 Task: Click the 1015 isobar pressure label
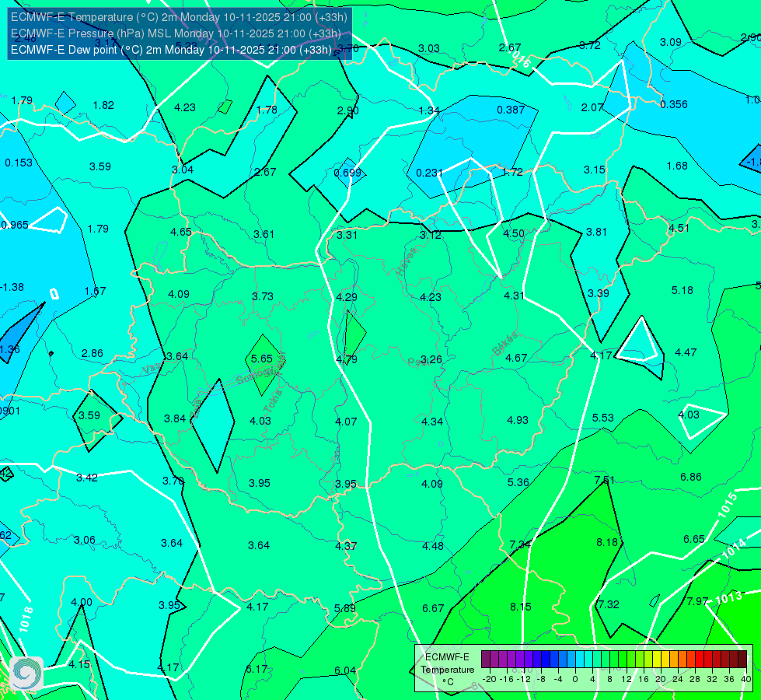(728, 504)
